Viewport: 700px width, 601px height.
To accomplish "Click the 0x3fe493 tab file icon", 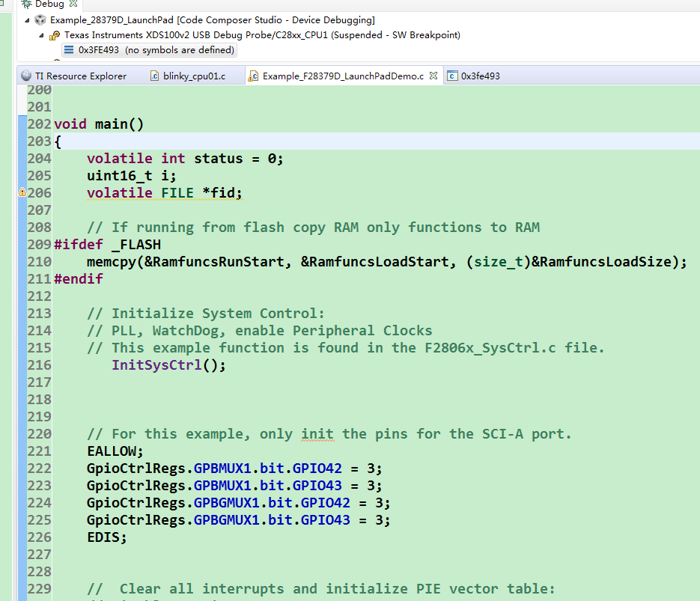I will tap(452, 76).
